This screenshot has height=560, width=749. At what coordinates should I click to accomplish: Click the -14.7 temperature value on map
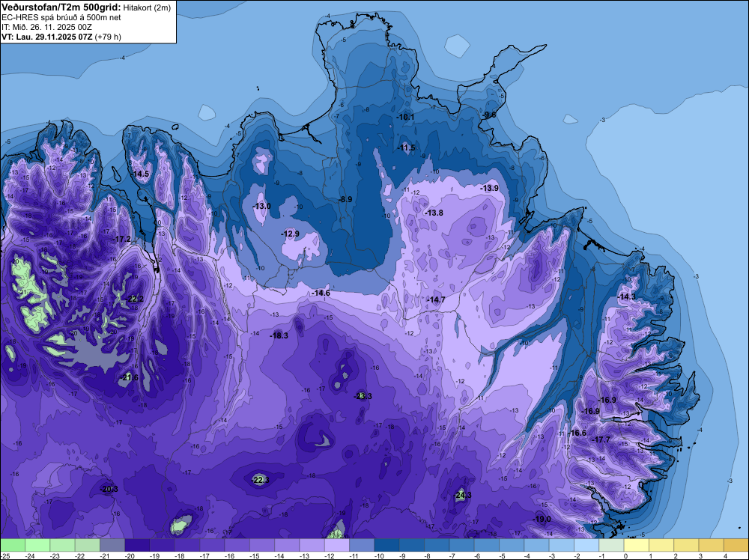tap(436, 299)
